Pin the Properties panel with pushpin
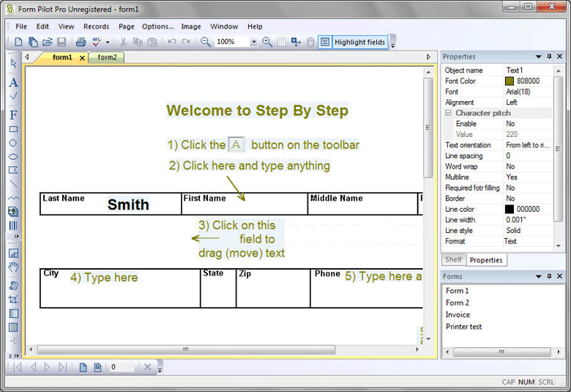Screen dimensions: 571x392 pyautogui.click(x=549, y=57)
